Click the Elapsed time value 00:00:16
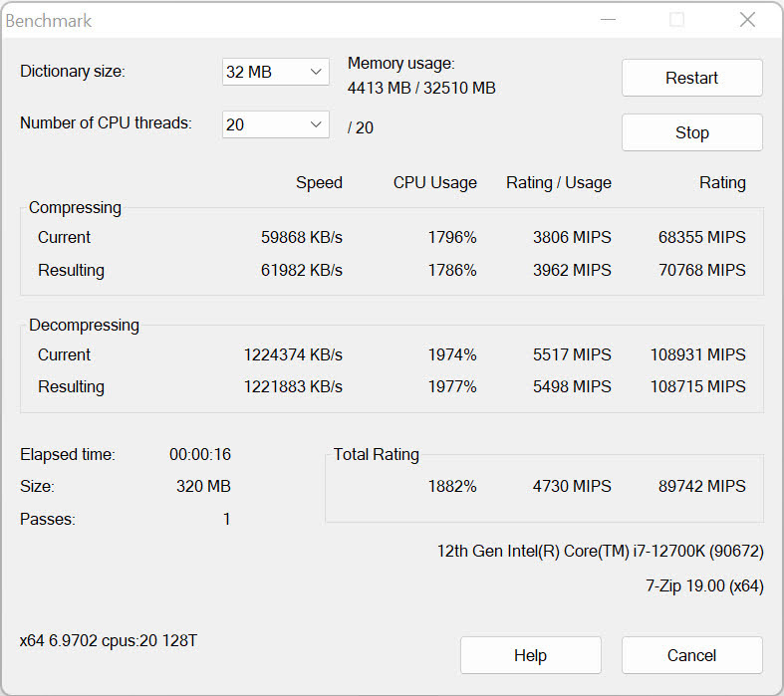 coord(199,455)
